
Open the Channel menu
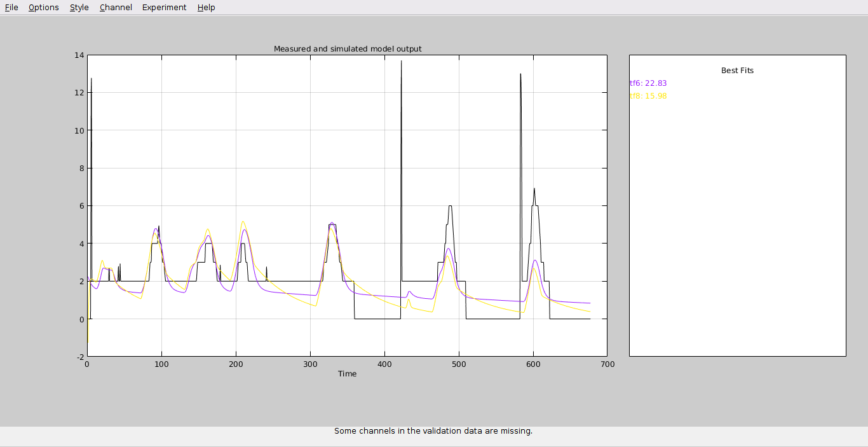[x=116, y=8]
